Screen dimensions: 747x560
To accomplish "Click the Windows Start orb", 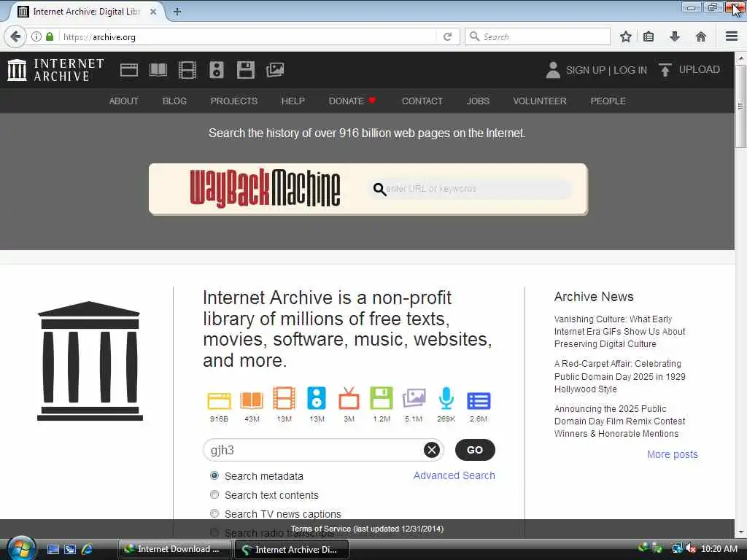I will (21, 548).
